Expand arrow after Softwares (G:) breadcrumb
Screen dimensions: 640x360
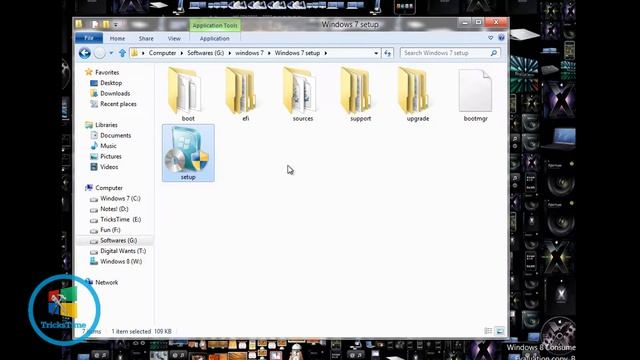tap(230, 53)
